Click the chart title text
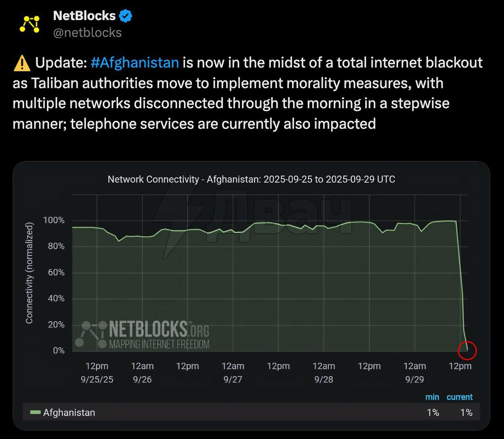 click(x=251, y=179)
